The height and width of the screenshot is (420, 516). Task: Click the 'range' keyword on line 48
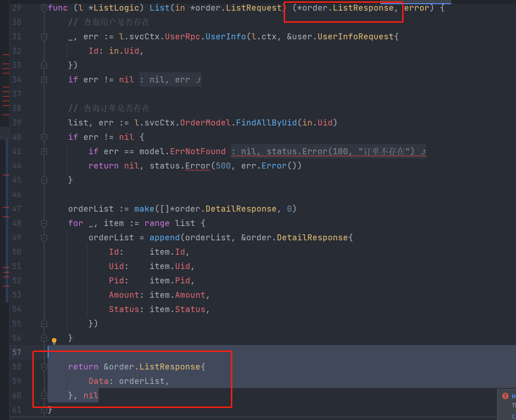point(157,223)
